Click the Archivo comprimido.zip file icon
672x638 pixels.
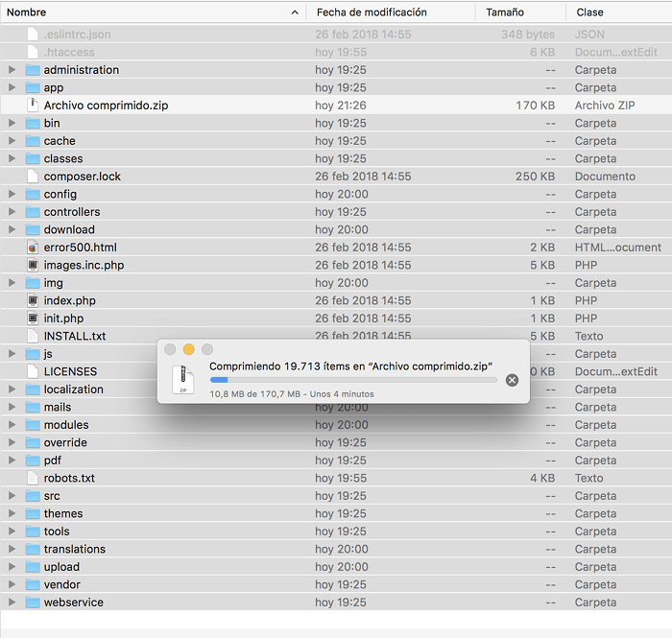pyautogui.click(x=33, y=106)
